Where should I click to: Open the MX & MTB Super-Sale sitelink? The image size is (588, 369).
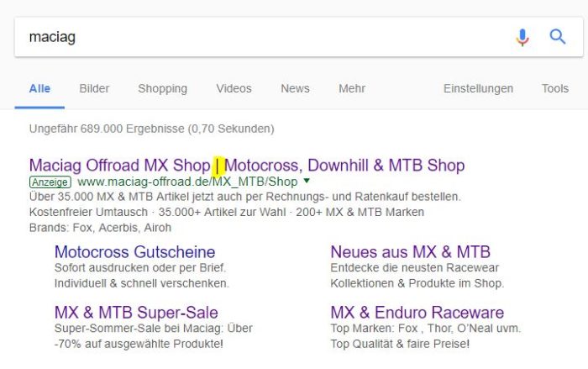pos(136,313)
